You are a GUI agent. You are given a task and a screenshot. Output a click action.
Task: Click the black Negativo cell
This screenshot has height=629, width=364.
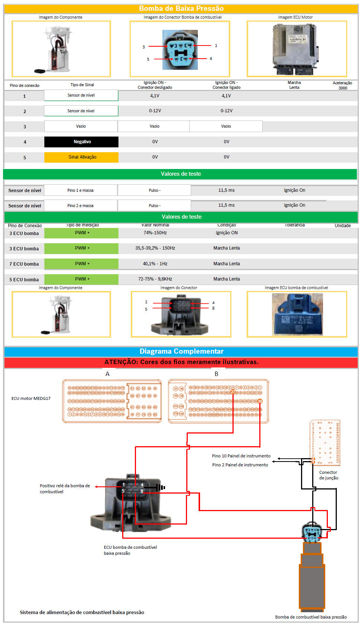pos(81,142)
